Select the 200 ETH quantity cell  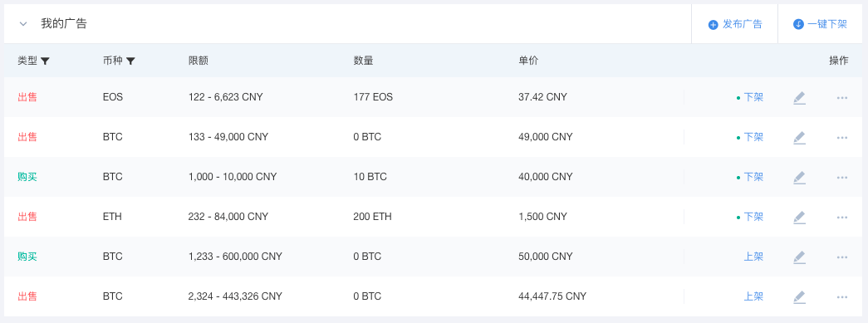(x=372, y=217)
